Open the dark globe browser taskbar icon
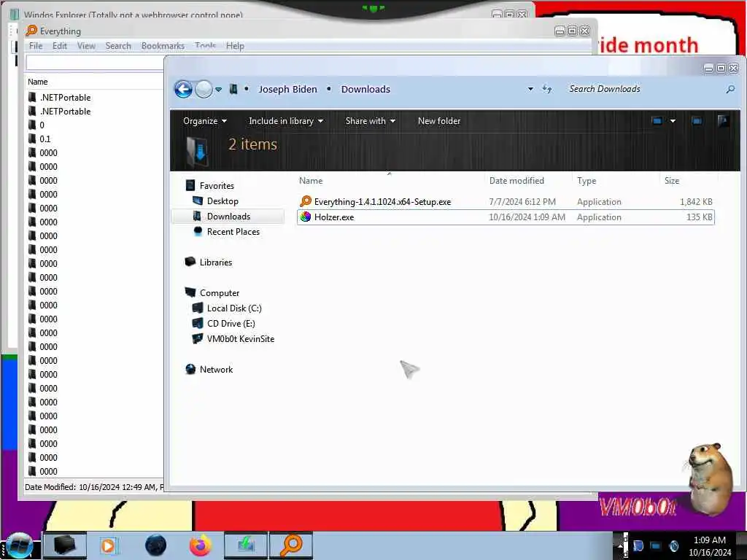The image size is (747, 560). (155, 545)
